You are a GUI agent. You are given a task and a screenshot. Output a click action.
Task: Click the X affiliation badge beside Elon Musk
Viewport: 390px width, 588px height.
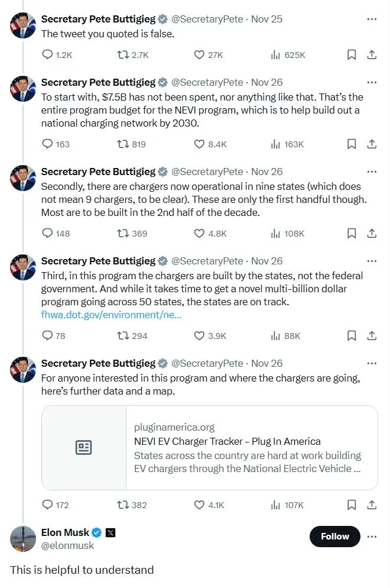(110, 532)
